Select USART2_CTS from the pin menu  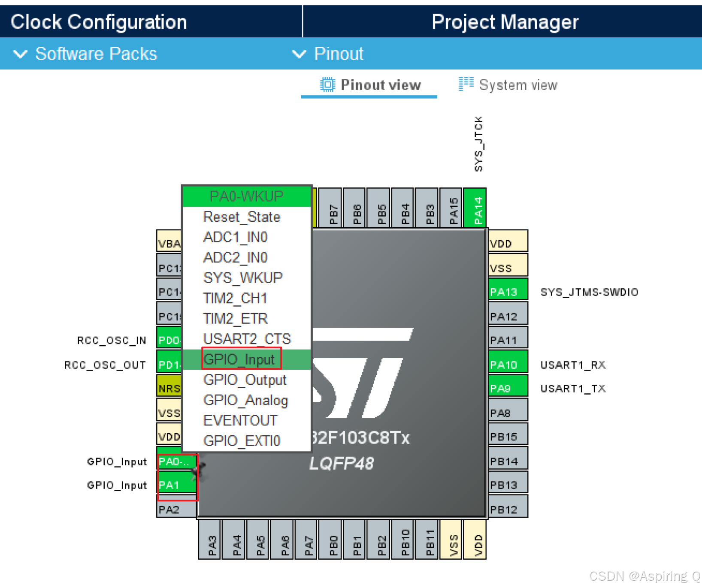click(x=247, y=339)
